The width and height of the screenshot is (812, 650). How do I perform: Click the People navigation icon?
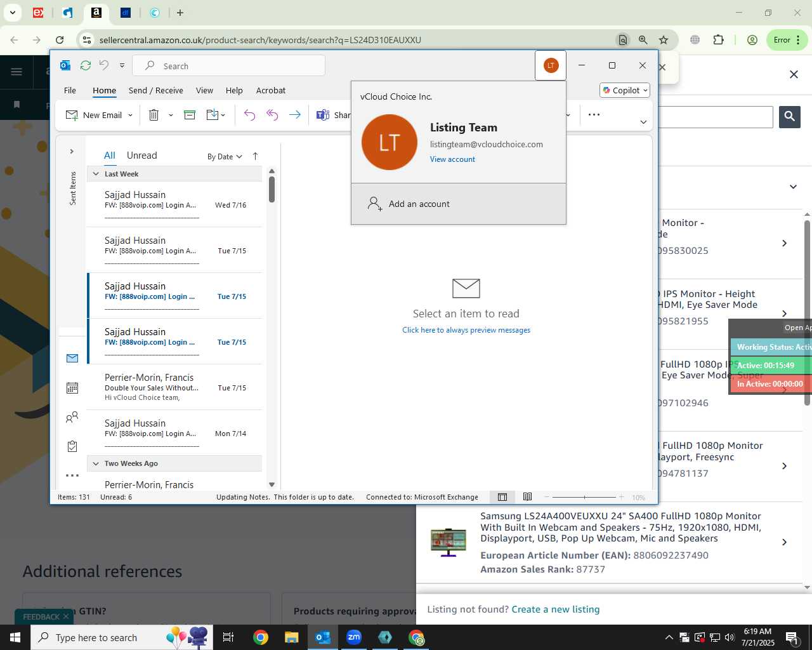tap(72, 417)
